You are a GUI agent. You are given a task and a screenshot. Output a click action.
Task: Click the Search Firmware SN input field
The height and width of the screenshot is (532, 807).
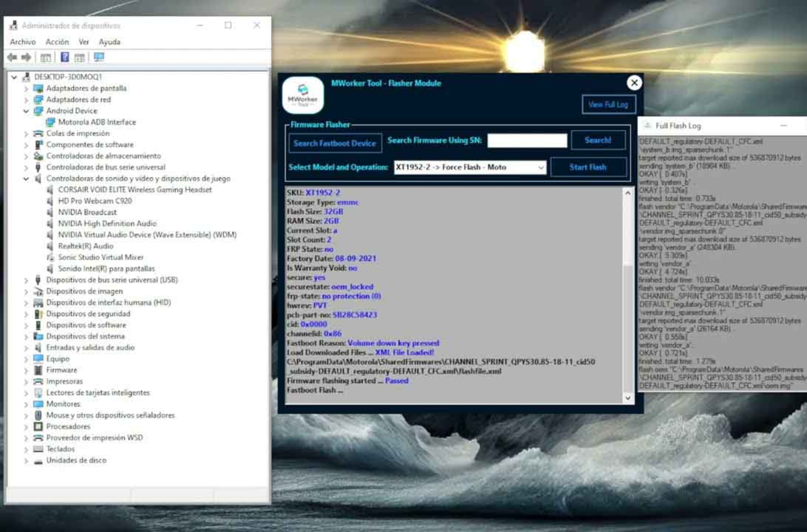pyautogui.click(x=527, y=141)
